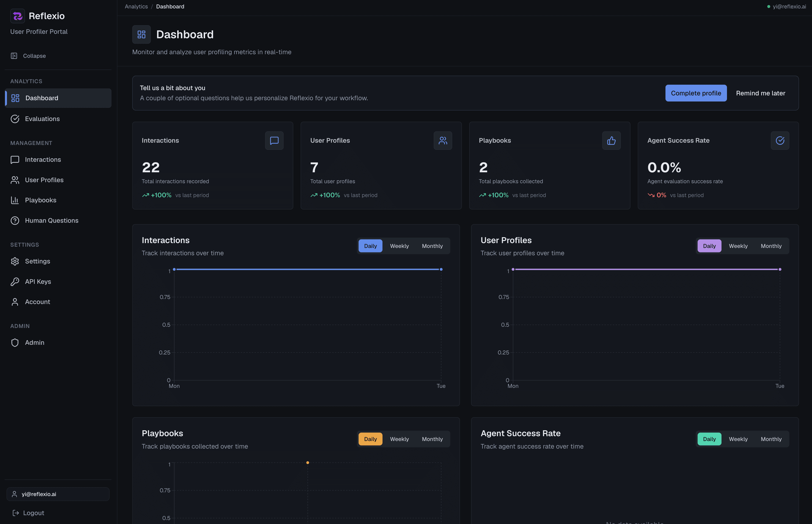This screenshot has width=812, height=524.
Task: Click the Human Questions help icon
Action: point(15,221)
